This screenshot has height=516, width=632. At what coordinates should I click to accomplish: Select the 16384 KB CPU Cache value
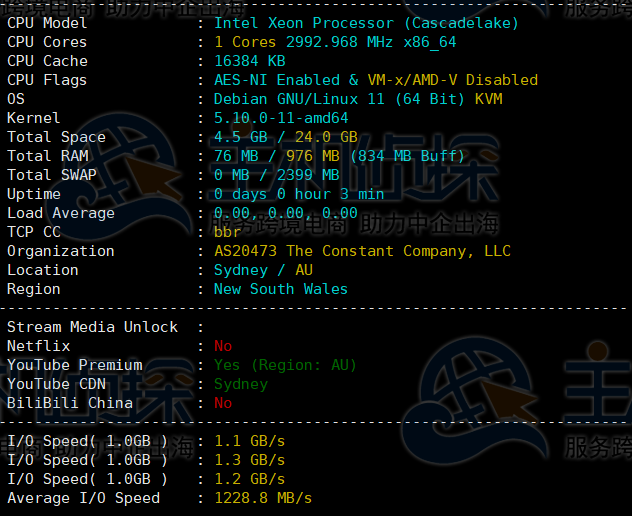click(x=249, y=61)
